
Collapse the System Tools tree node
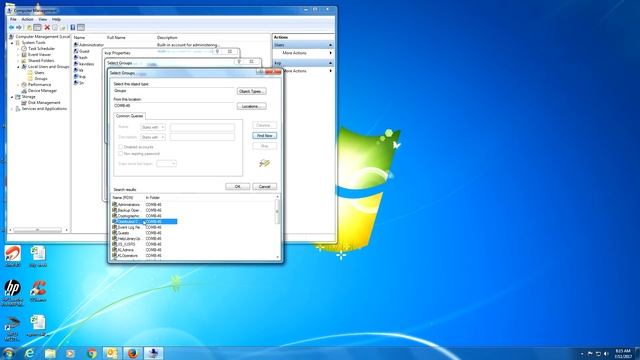tap(12, 42)
